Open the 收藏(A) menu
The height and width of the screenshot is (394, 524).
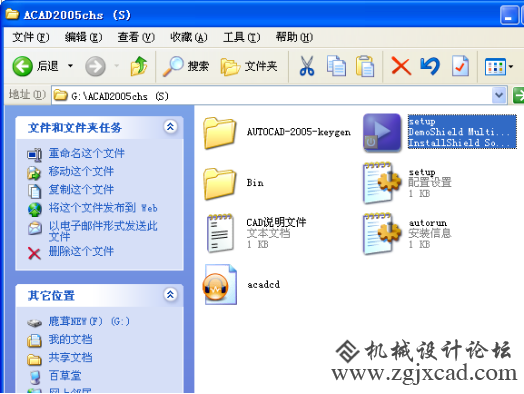point(189,37)
